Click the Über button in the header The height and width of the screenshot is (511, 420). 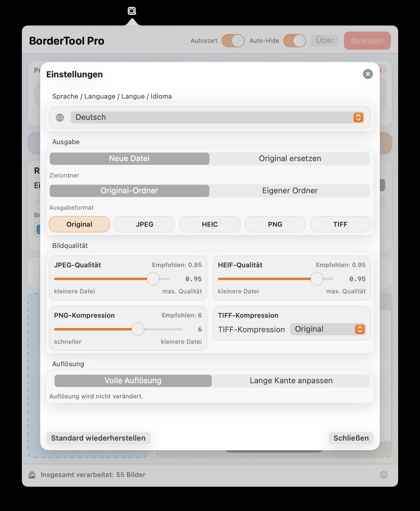[x=325, y=40]
